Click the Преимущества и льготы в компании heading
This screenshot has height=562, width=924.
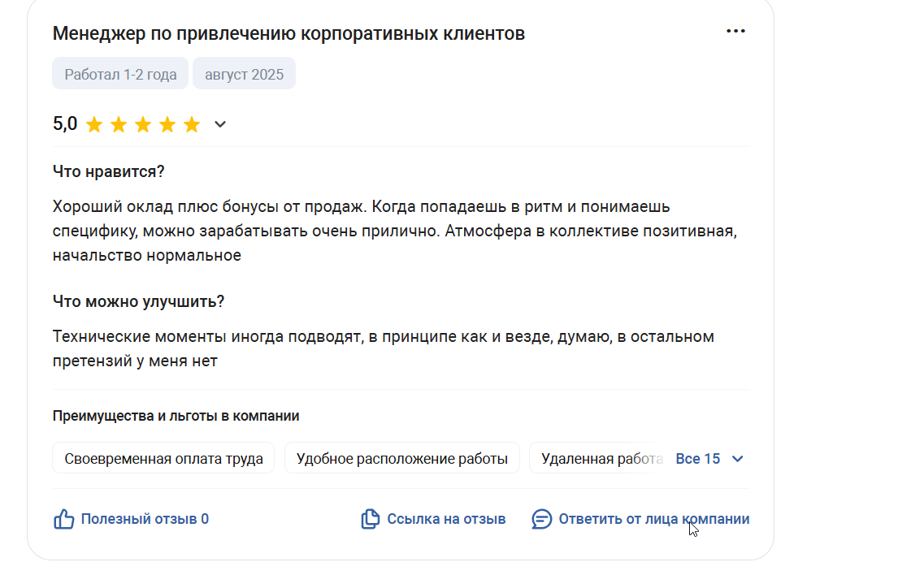coord(176,416)
